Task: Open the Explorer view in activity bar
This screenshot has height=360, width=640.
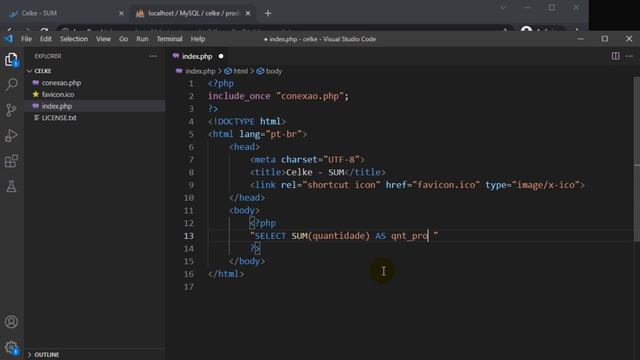Action: 11,60
